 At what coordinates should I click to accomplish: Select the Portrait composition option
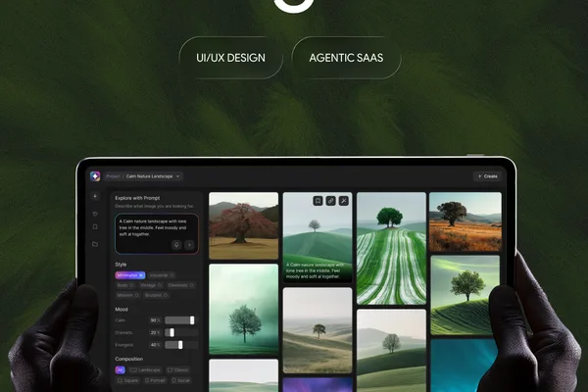[155, 380]
